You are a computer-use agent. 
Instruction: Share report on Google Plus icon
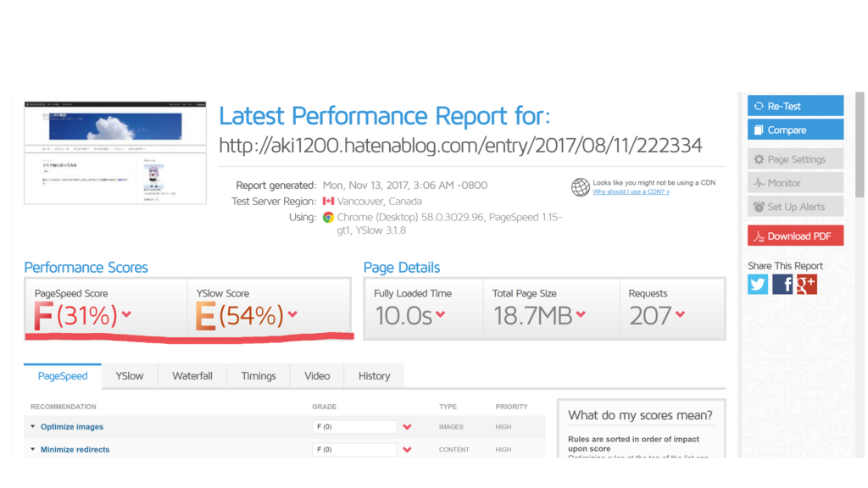(x=807, y=285)
